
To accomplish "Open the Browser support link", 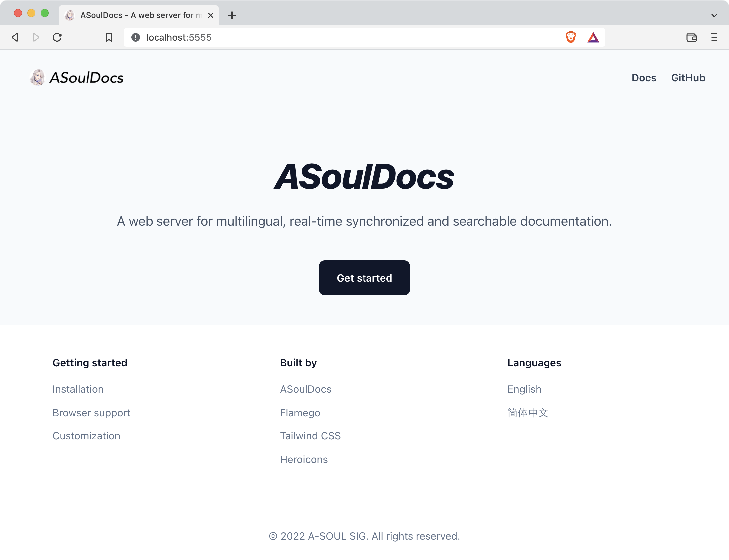I will (x=91, y=413).
